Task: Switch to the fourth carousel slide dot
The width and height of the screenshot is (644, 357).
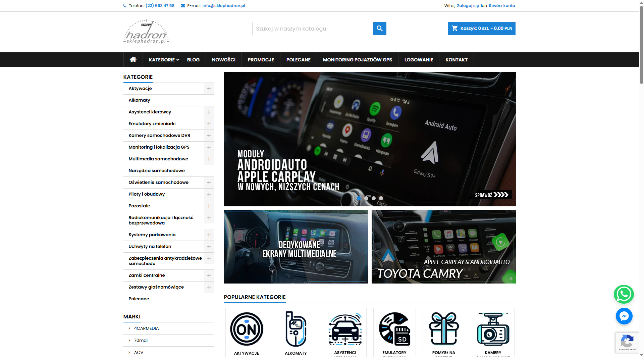Action: [x=381, y=198]
